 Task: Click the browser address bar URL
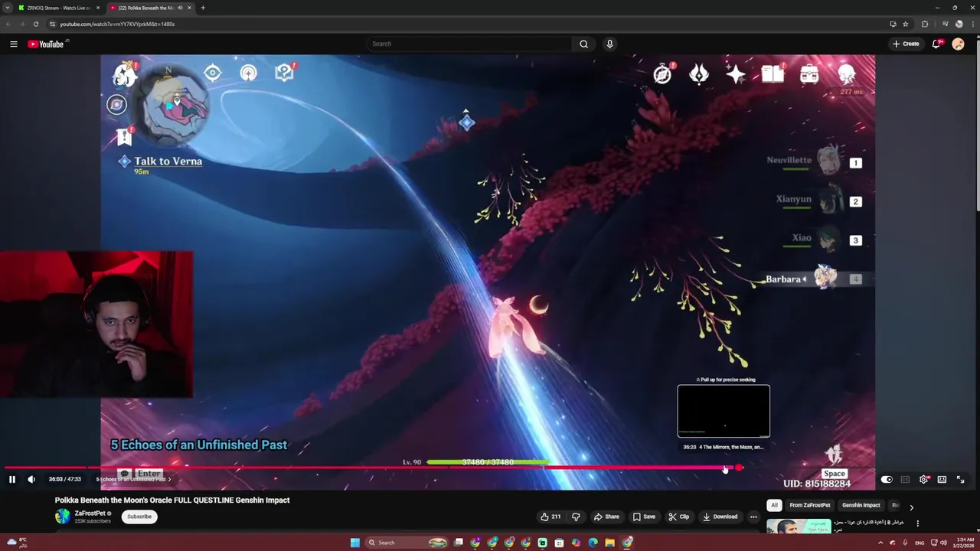pos(117,24)
